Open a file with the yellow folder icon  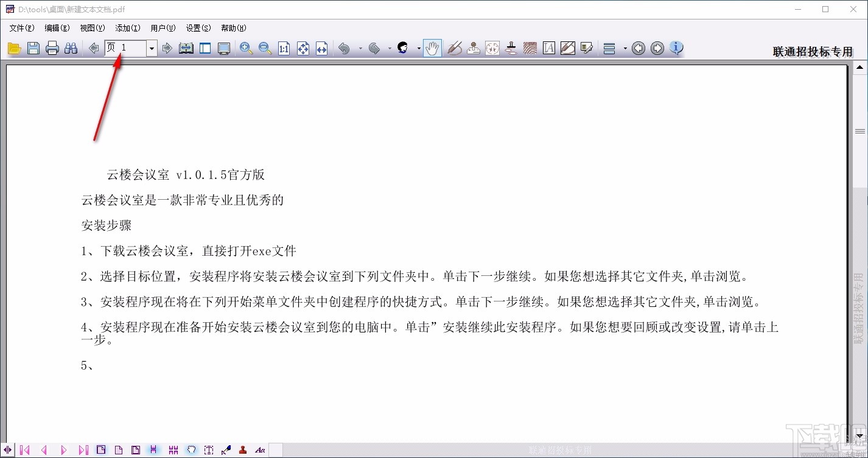tap(14, 49)
